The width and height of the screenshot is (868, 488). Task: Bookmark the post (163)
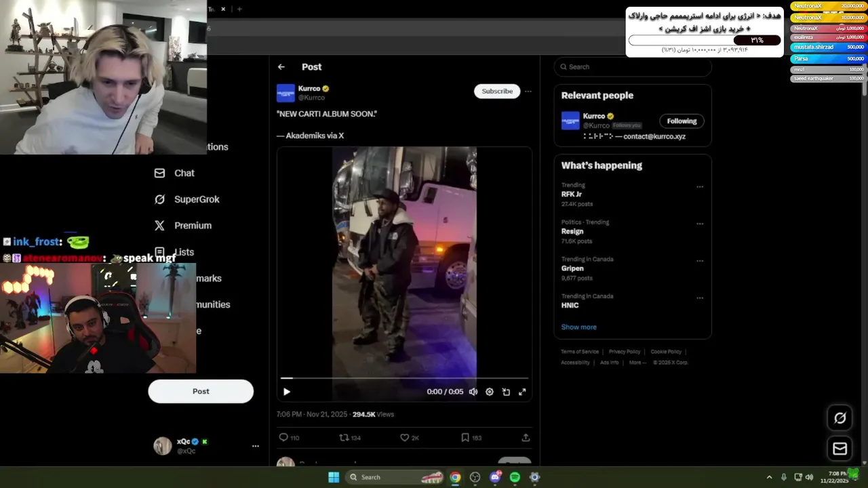coord(471,438)
